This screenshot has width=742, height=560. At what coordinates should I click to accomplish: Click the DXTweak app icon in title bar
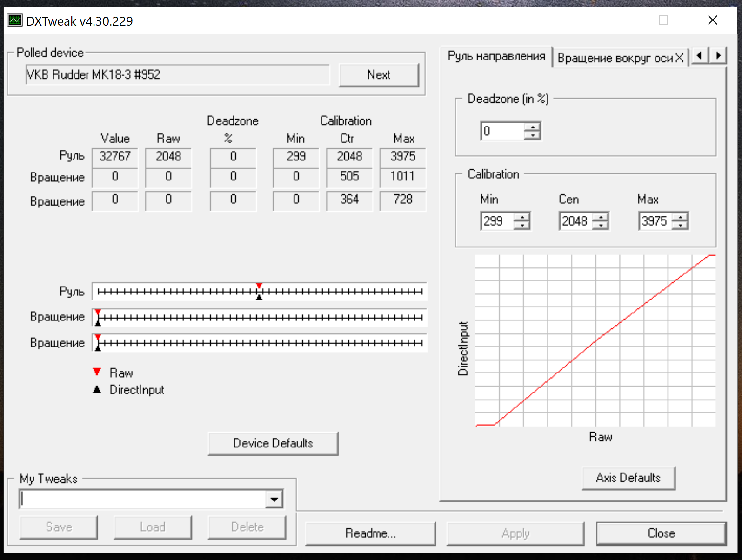(x=15, y=20)
